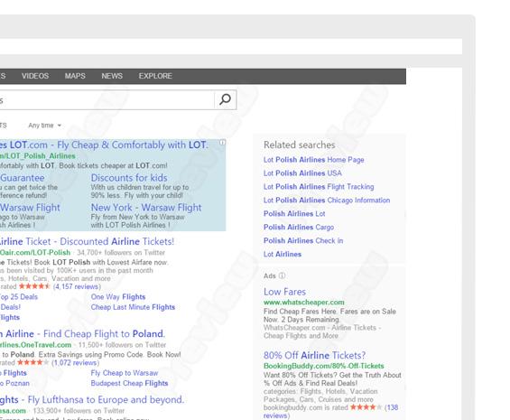Image resolution: width=510 pixels, height=420 pixels.
Task: Switch to the MAPS tab
Action: (x=75, y=76)
